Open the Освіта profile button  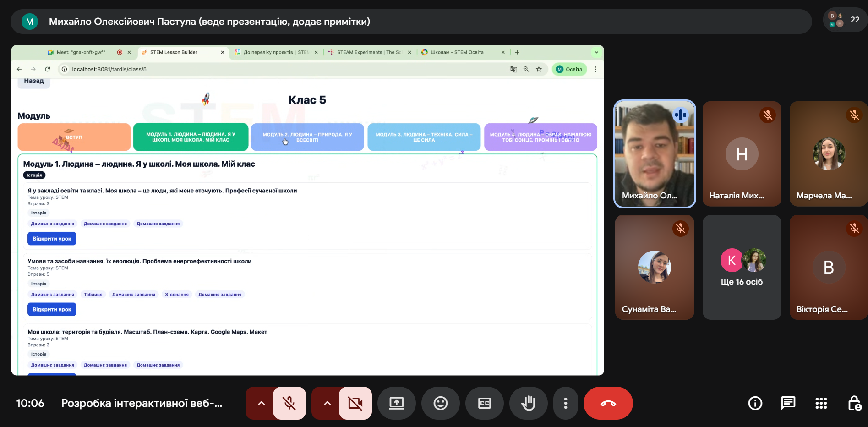[569, 69]
